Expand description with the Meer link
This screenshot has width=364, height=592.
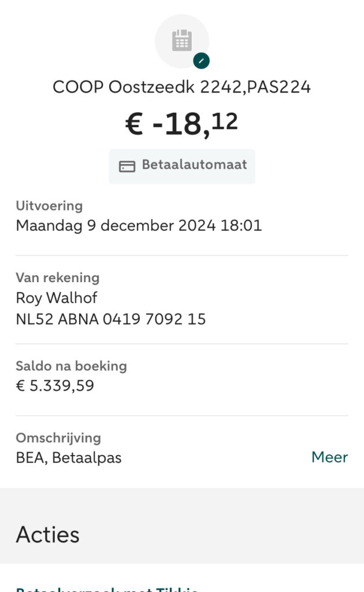pos(329,457)
